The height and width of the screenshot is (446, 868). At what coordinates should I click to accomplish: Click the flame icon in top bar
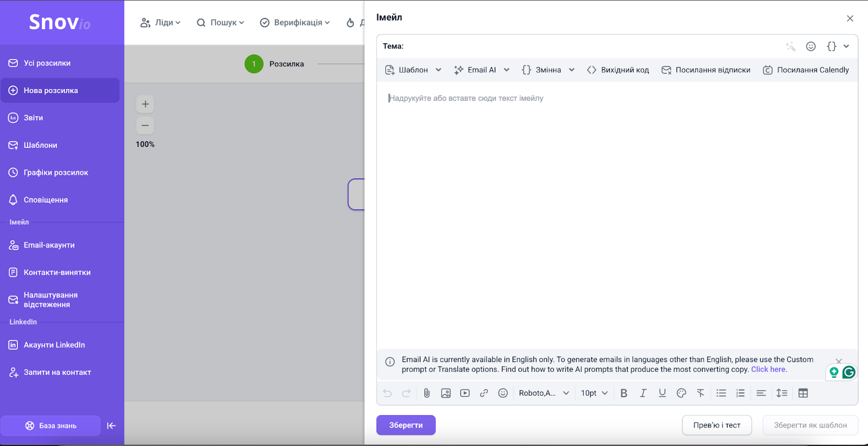point(350,23)
